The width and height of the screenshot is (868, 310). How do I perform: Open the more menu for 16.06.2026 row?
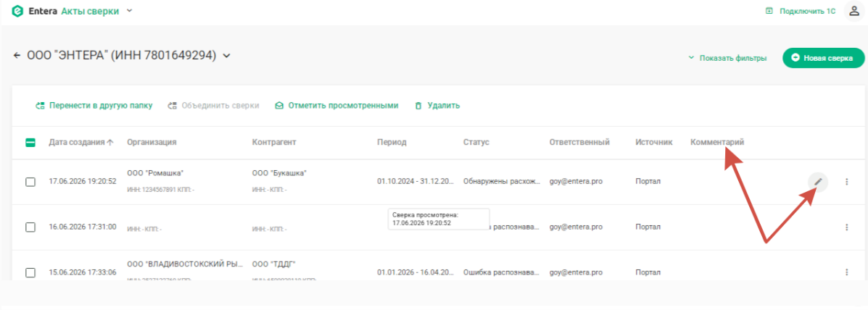[846, 227]
